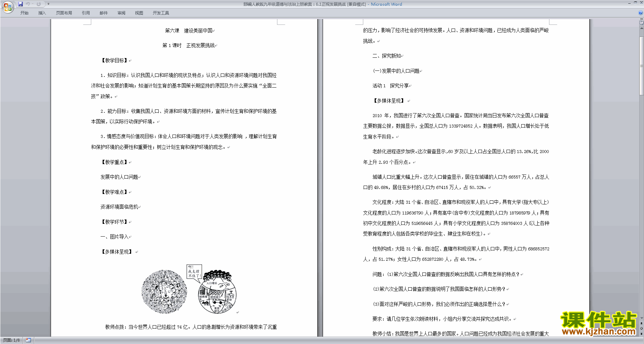This screenshot has height=344, width=644.
Task: Open Customize Quick Access Toolbar dropdown
Action: [48, 4]
